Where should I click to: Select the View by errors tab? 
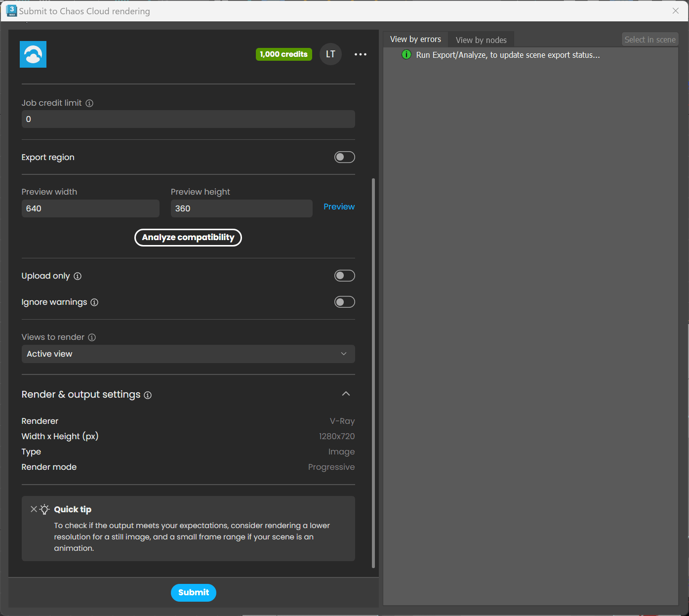415,39
